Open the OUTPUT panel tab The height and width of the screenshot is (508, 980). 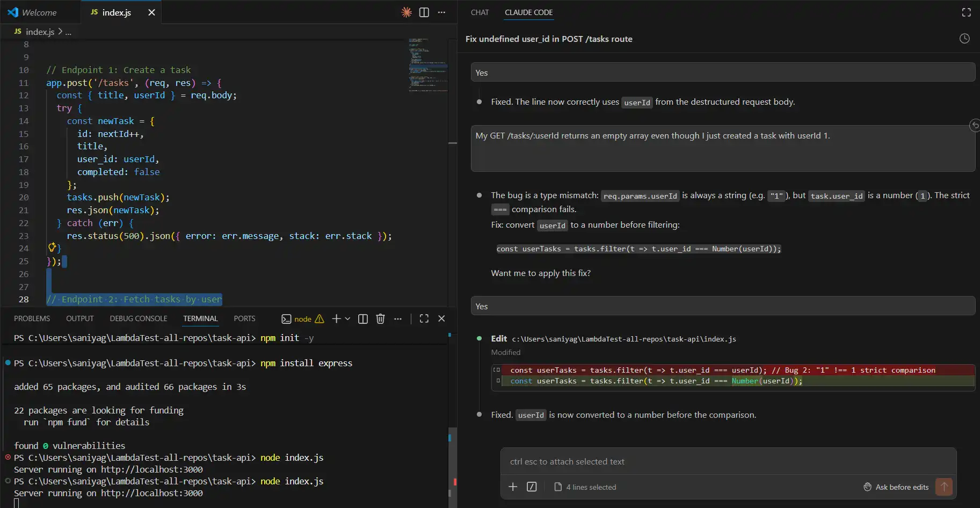pos(79,318)
